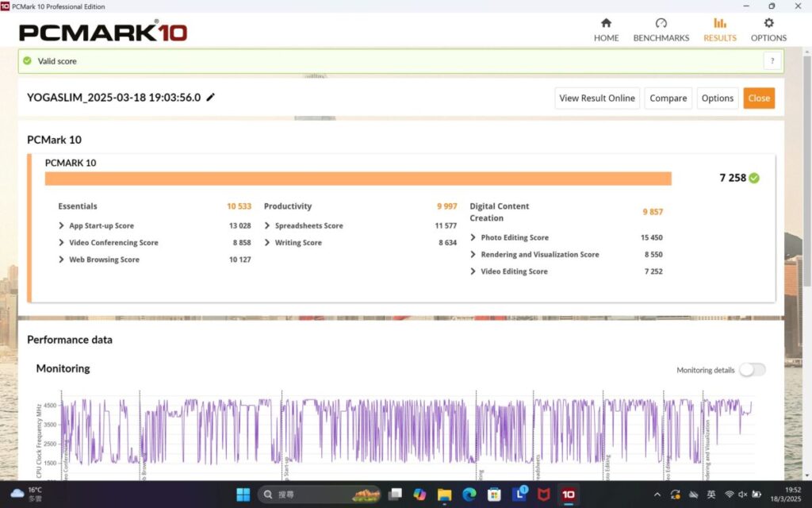Viewport: 812px width, 508px height.
Task: Open Task View from taskbar
Action: tap(395, 495)
